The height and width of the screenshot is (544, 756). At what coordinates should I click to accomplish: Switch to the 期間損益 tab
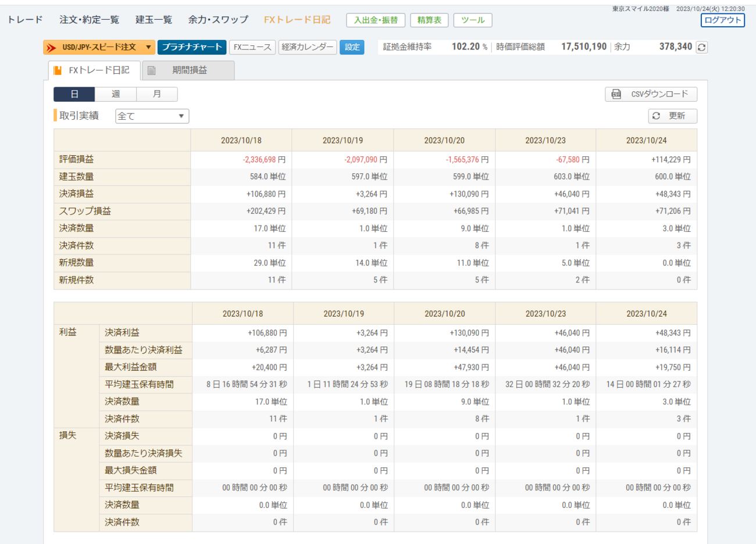pyautogui.click(x=189, y=70)
